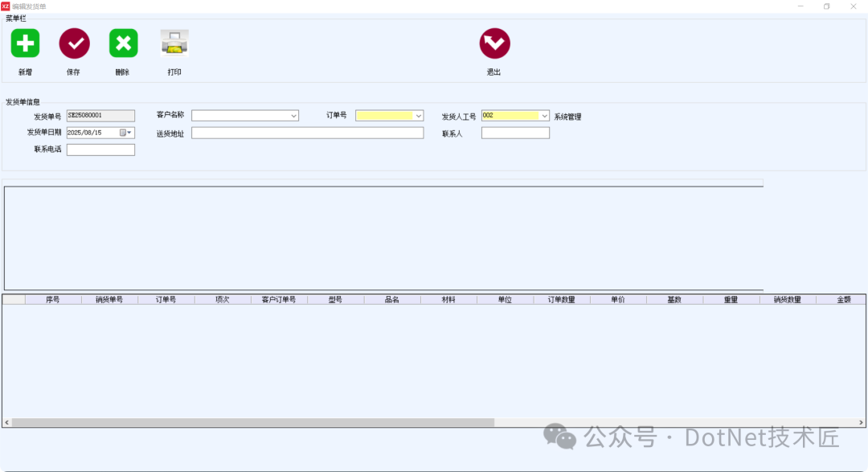
Task: Click into the 送货地址 text field
Action: tap(307, 133)
